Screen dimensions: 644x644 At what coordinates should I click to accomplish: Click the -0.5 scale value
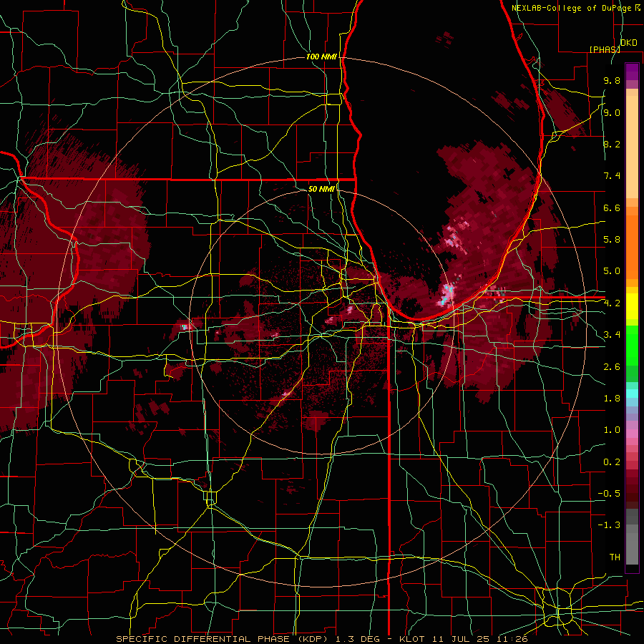click(x=609, y=494)
